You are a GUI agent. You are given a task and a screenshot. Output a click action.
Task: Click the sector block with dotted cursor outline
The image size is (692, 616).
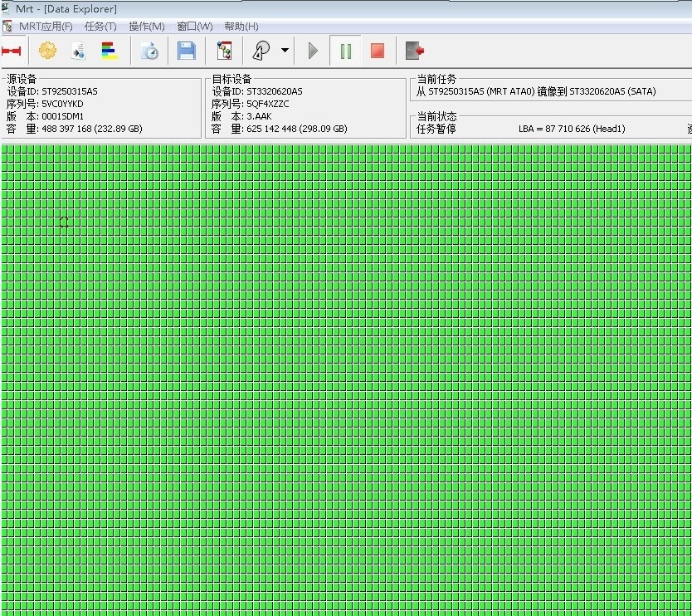[x=64, y=222]
